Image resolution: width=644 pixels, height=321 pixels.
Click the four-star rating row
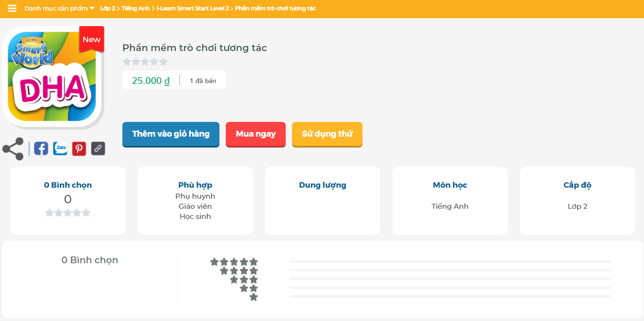pyautogui.click(x=239, y=271)
